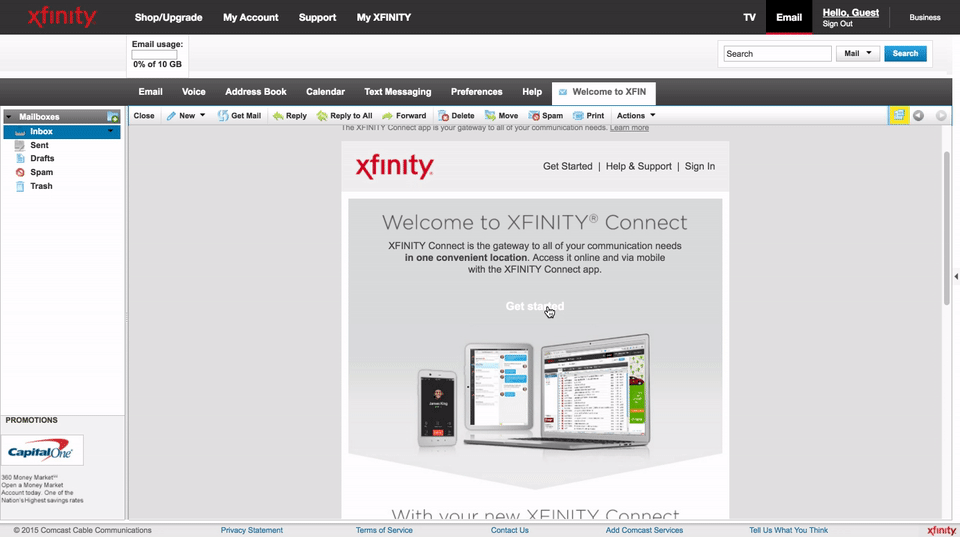Click the Get Mail refresh icon
Screen dimensions: 960x537
(223, 116)
